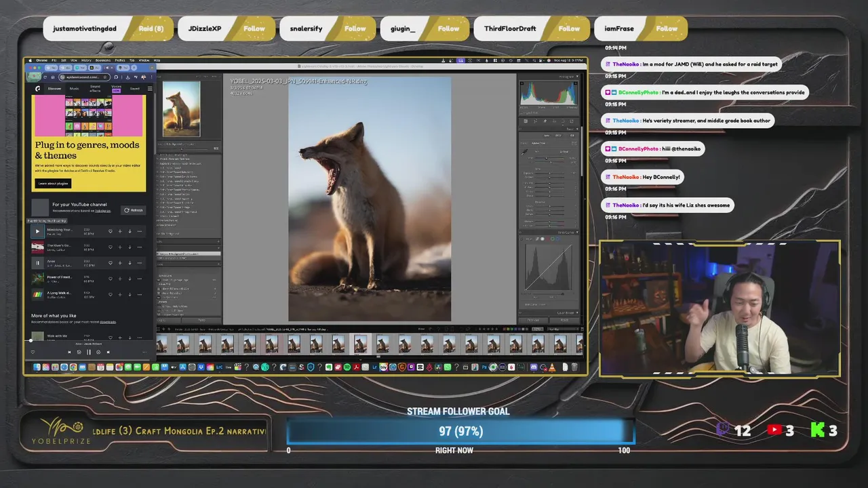This screenshot has width=868, height=488.
Task: Pause playback in bottom player bar
Action: (88, 352)
